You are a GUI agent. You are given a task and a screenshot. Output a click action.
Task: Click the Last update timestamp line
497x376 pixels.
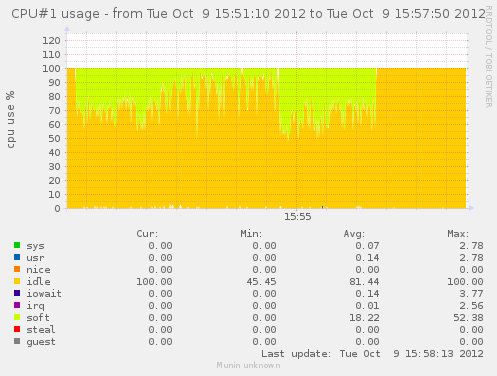click(x=372, y=354)
